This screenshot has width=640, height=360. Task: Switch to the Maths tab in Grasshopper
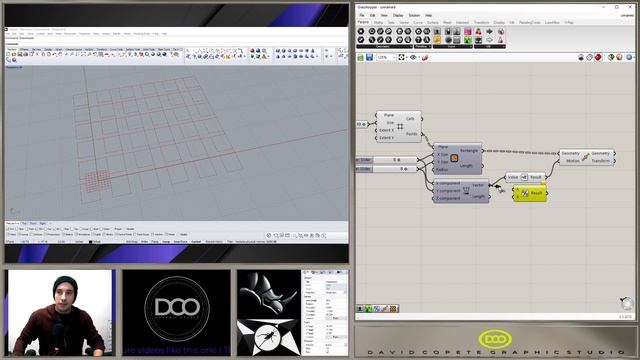point(378,22)
